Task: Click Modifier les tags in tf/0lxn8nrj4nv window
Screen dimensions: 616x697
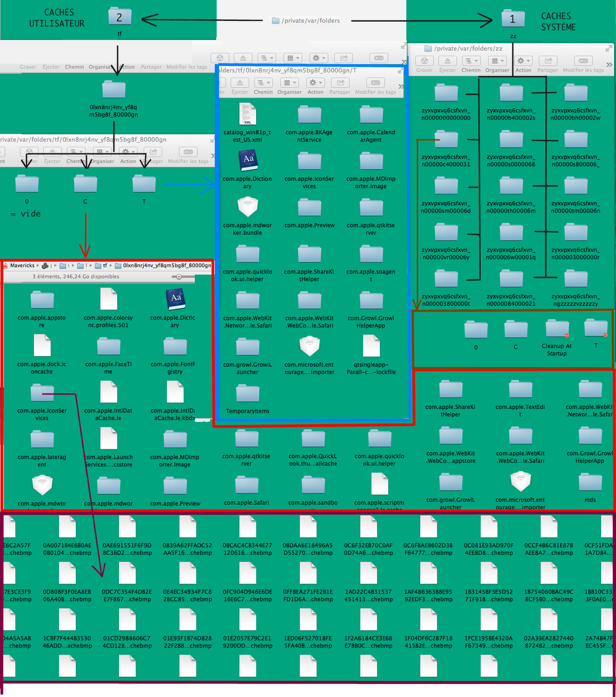Action: pyautogui.click(x=188, y=152)
